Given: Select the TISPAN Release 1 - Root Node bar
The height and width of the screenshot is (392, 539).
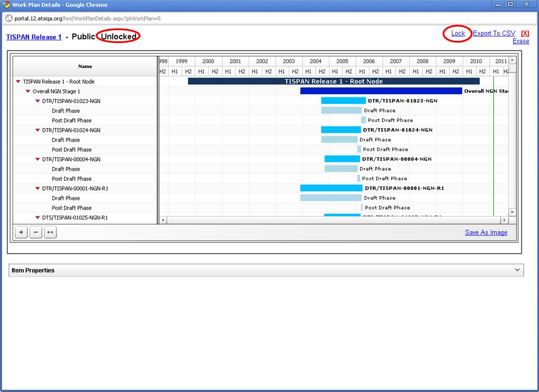Looking at the screenshot, I should [334, 81].
